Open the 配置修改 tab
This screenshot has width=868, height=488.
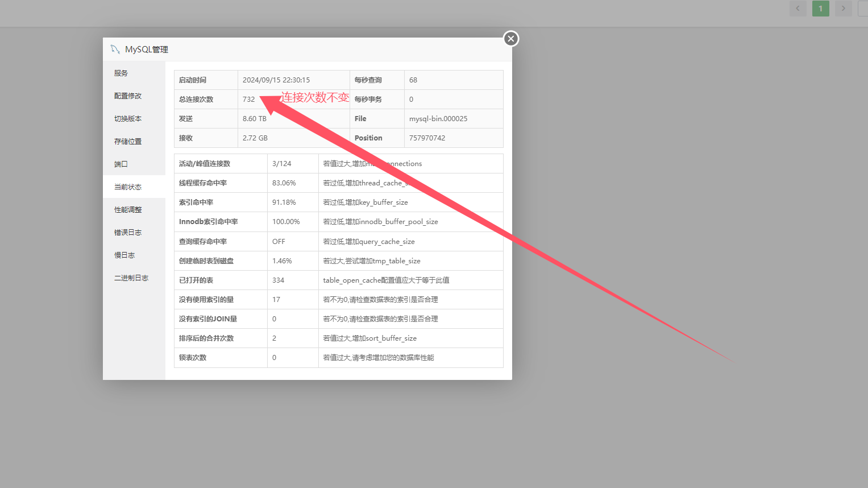coord(134,96)
